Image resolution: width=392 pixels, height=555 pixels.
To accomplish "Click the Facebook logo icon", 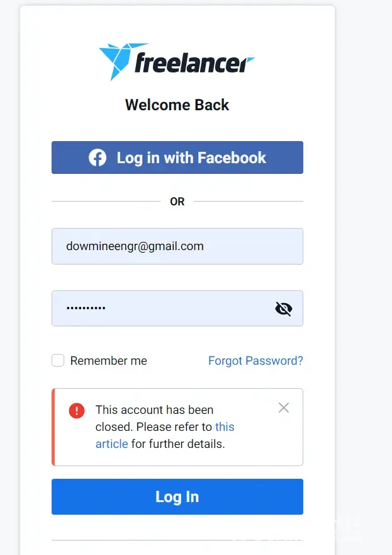I will pos(98,157).
